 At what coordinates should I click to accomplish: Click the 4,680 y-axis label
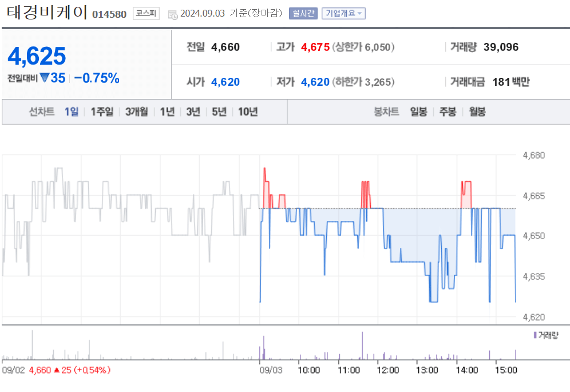(533, 155)
